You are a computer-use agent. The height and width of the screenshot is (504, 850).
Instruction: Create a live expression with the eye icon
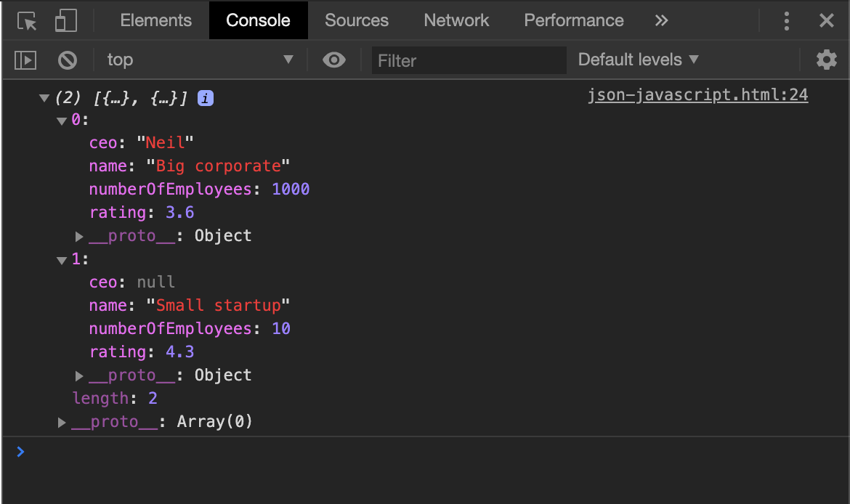coord(333,60)
